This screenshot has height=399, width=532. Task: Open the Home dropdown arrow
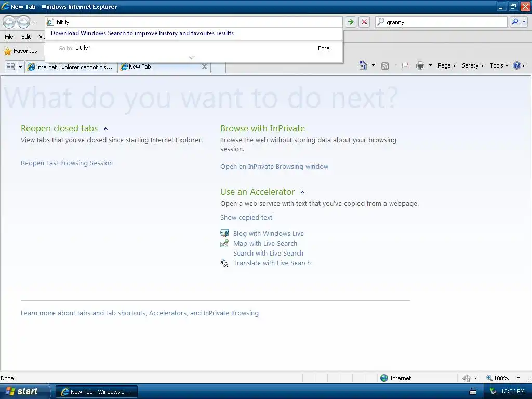tap(373, 65)
